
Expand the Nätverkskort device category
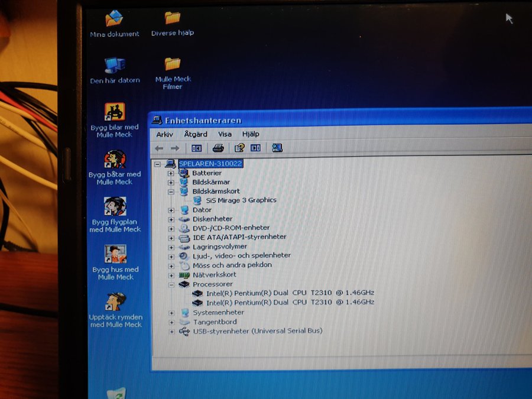[171, 275]
